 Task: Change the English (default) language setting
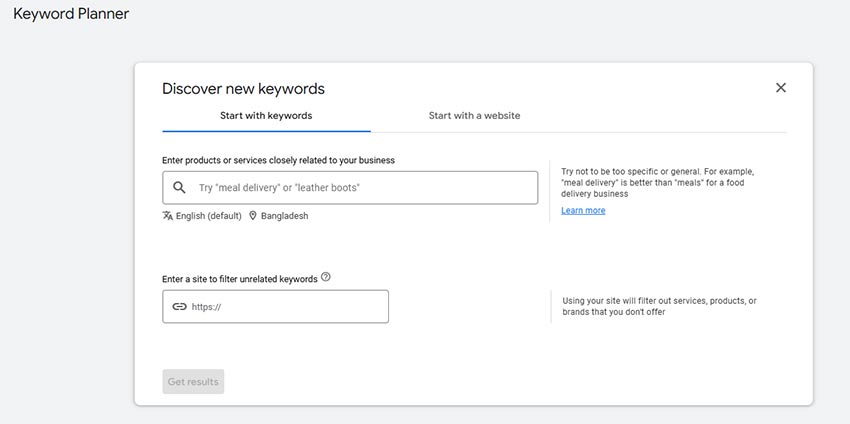click(209, 216)
